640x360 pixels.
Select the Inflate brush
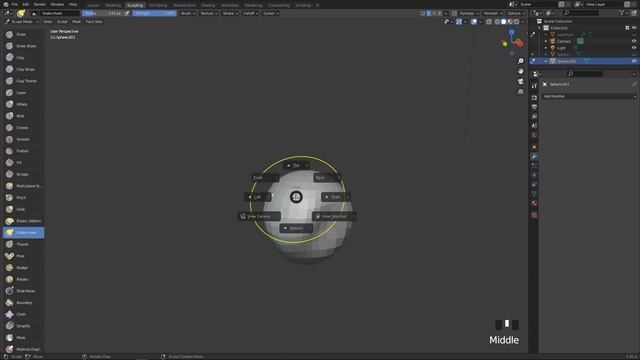pos(23,104)
